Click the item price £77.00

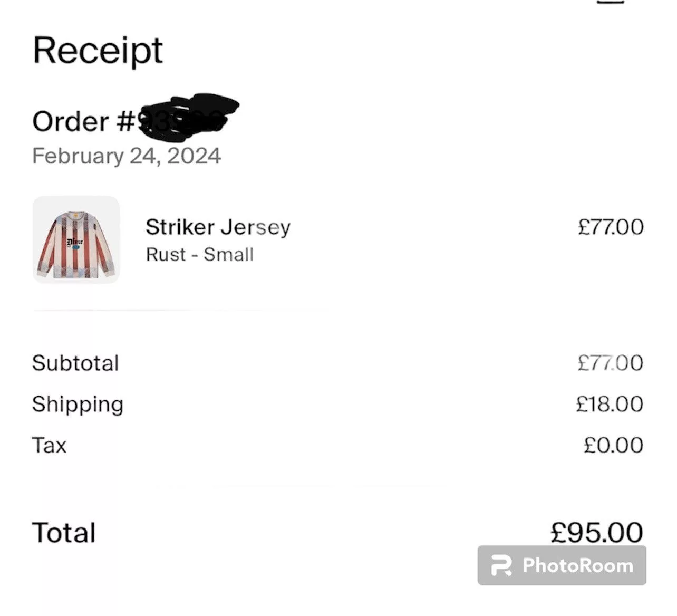click(611, 227)
